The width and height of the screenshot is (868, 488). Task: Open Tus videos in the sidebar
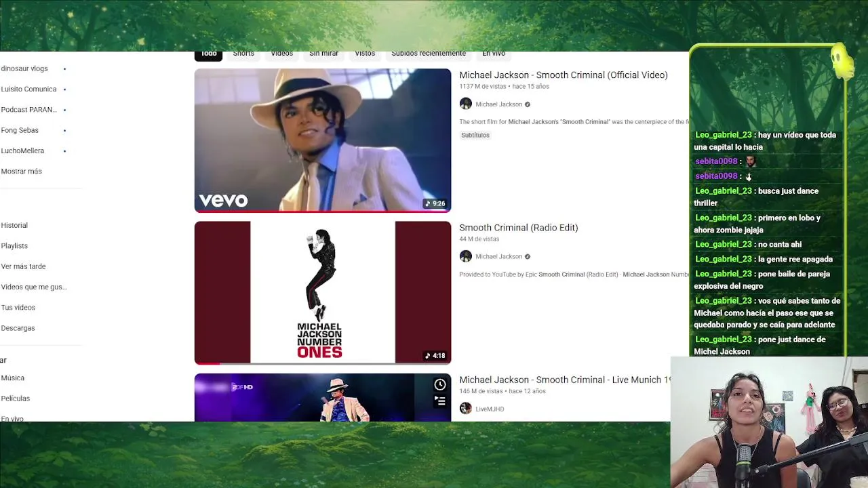coord(18,308)
